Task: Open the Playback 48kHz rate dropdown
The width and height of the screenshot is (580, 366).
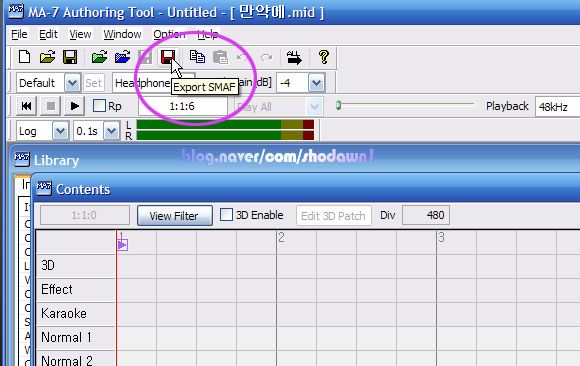Action: pyautogui.click(x=558, y=107)
